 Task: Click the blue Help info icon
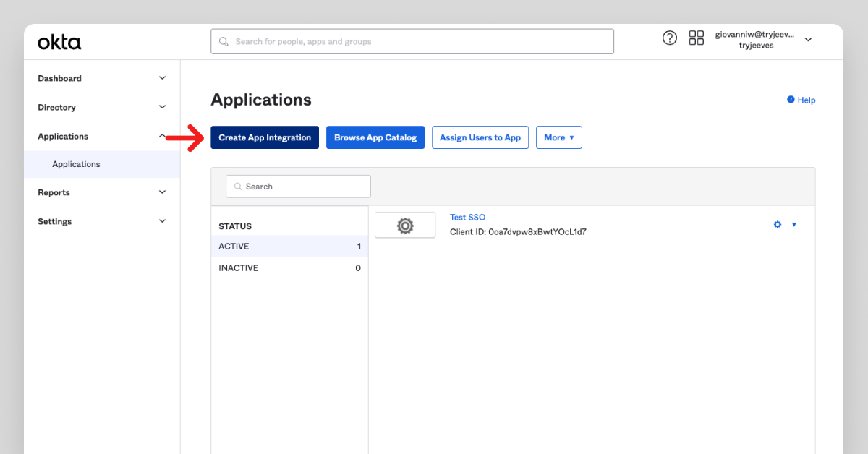tap(791, 100)
